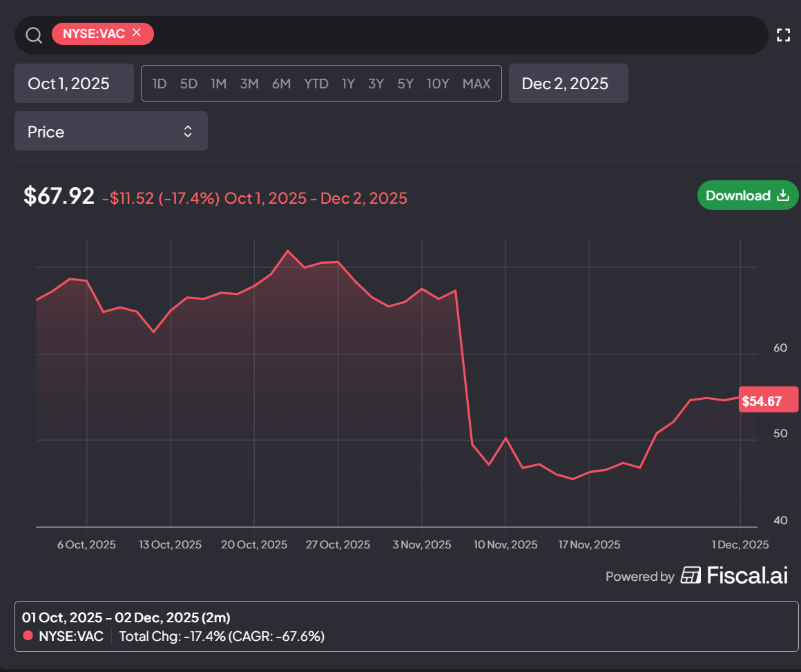The image size is (801, 672).
Task: Click the green Download button
Action: pyautogui.click(x=747, y=195)
